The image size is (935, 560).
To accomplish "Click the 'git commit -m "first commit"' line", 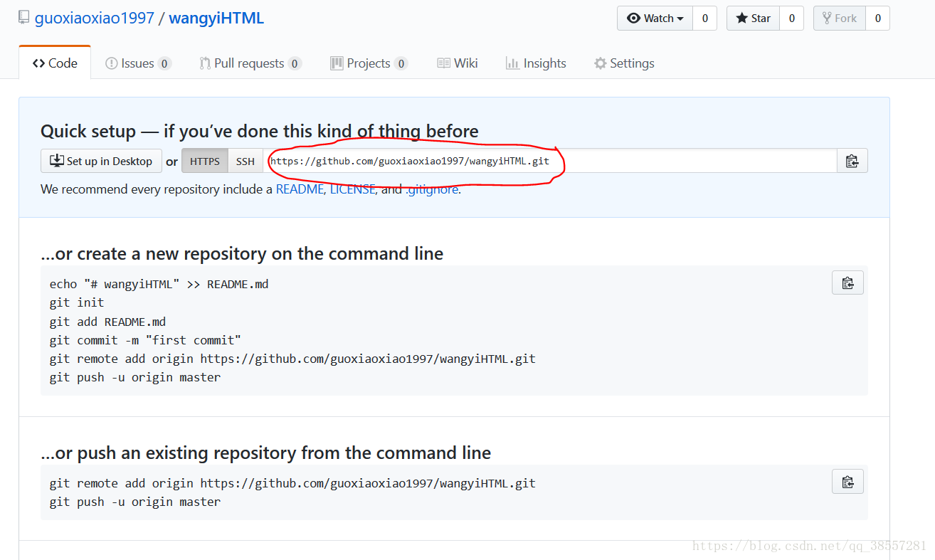I will tap(145, 340).
